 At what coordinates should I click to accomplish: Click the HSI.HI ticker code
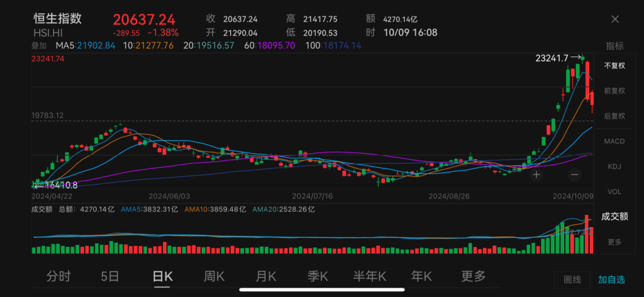[48, 33]
